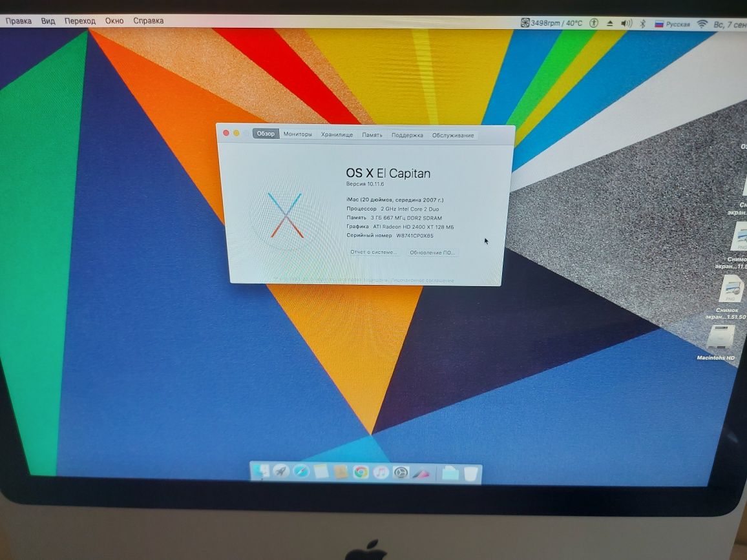This screenshot has width=747, height=560.
Task: Switch to the Мониторы tab
Action: [x=298, y=134]
